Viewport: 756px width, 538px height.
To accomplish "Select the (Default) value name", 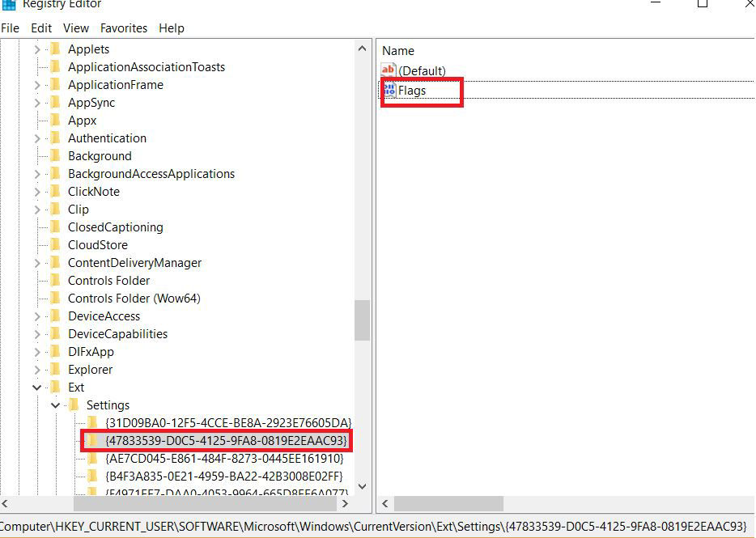I will pos(422,71).
